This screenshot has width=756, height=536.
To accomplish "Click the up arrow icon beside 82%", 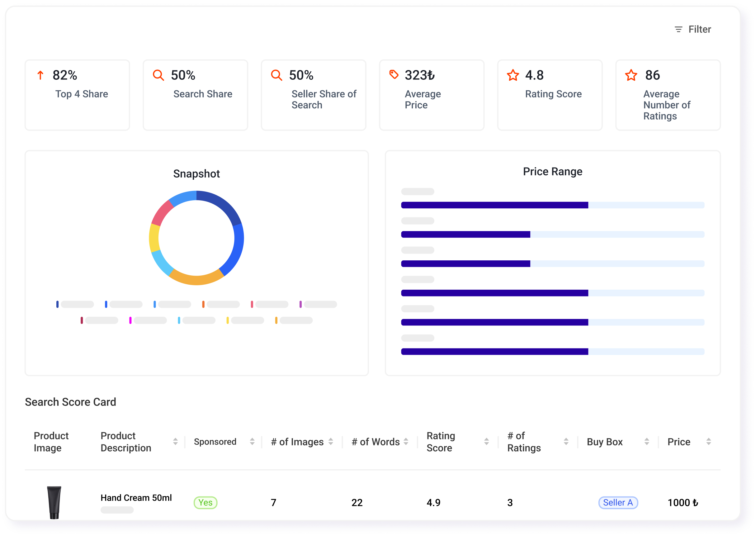I will pyautogui.click(x=40, y=75).
